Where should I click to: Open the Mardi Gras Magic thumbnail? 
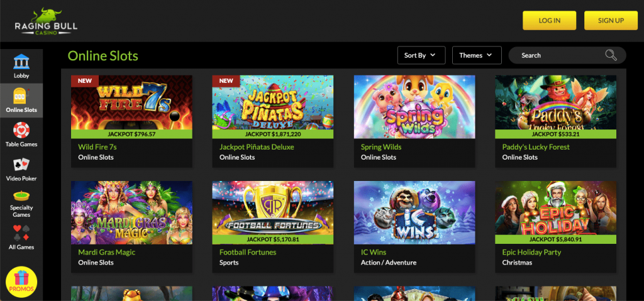131,213
